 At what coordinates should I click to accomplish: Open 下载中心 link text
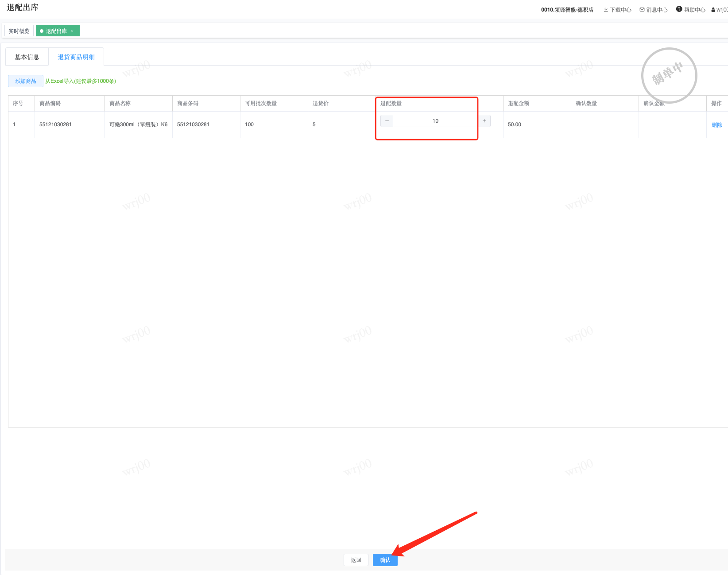621,10
